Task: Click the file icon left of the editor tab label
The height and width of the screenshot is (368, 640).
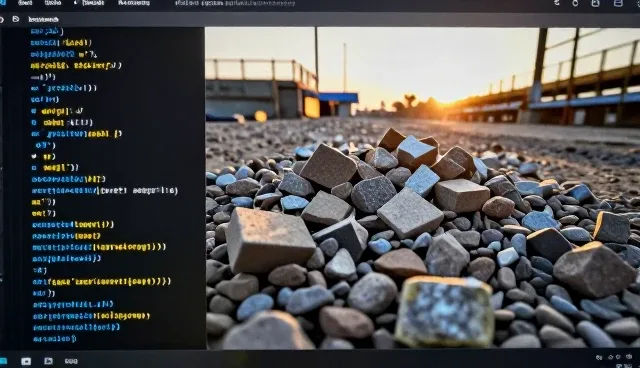Action: point(16,19)
